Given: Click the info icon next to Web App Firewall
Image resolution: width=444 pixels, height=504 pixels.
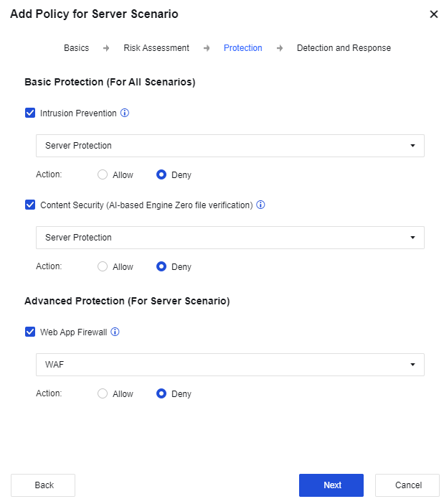Looking at the screenshot, I should coord(115,332).
